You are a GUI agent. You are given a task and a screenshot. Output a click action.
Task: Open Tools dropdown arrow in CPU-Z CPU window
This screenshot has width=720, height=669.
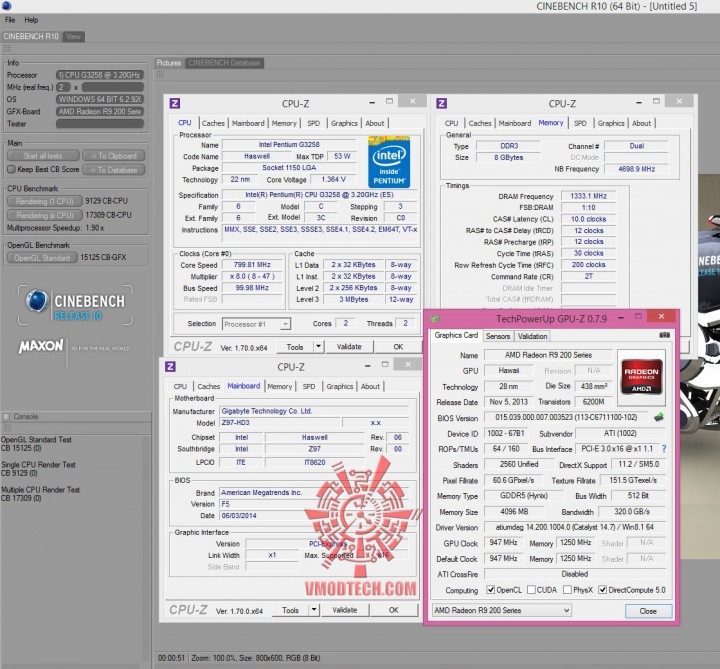(x=318, y=347)
